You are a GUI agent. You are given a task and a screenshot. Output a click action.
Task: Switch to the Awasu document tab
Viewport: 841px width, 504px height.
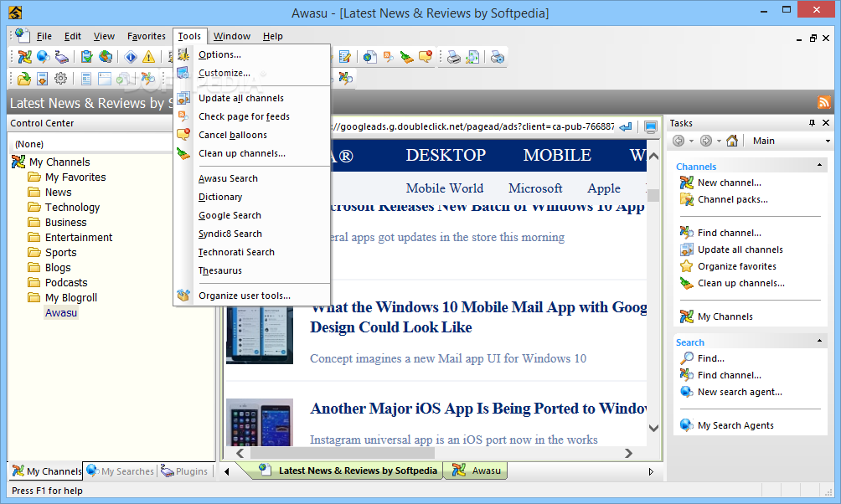point(477,471)
